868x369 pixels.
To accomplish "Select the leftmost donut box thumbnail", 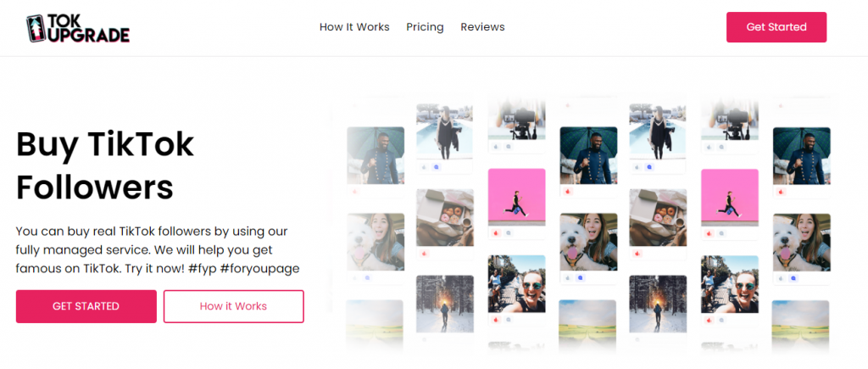I will click(445, 217).
